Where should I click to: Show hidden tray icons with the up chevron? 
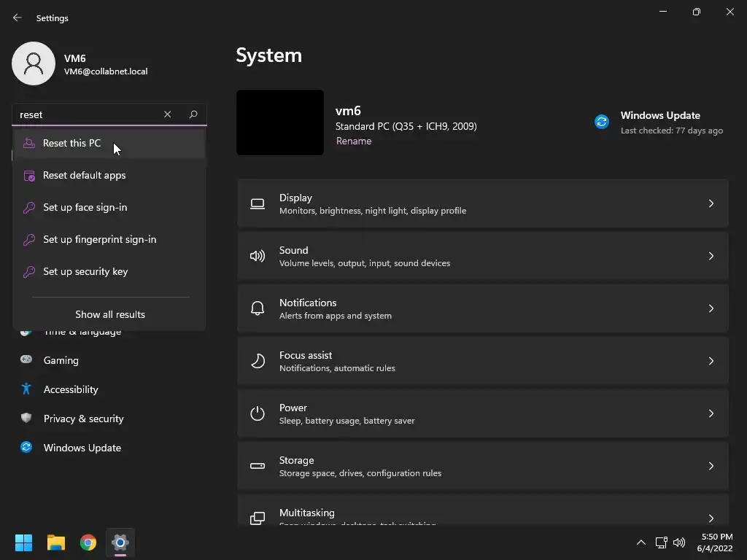tap(641, 542)
